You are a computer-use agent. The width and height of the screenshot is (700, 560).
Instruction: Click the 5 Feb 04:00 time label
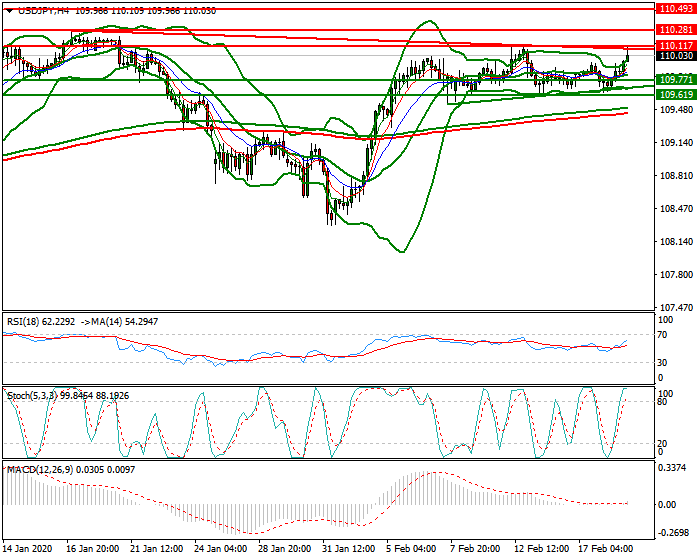(x=411, y=549)
